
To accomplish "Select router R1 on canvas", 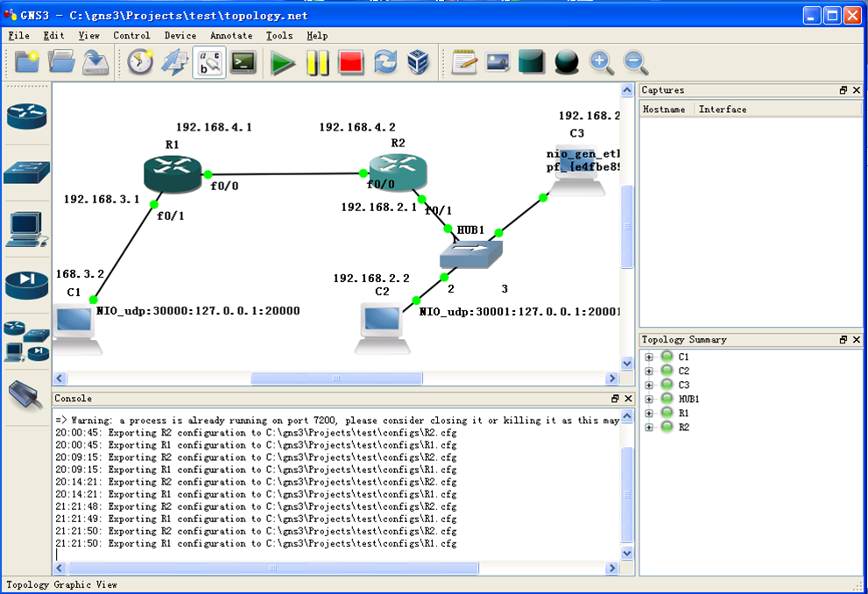I will pos(173,173).
